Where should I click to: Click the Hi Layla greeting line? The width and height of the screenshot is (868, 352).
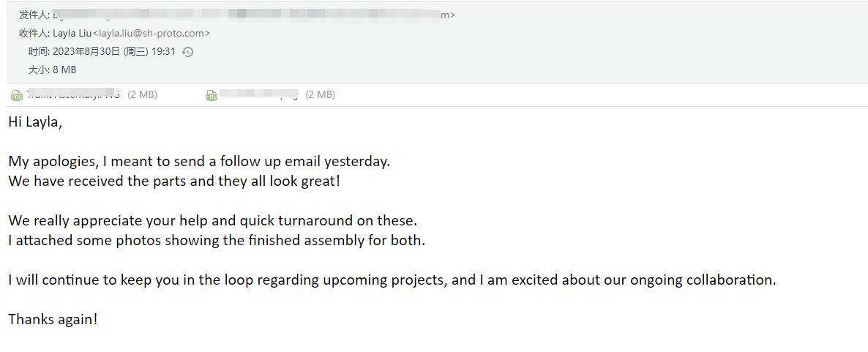(35, 123)
